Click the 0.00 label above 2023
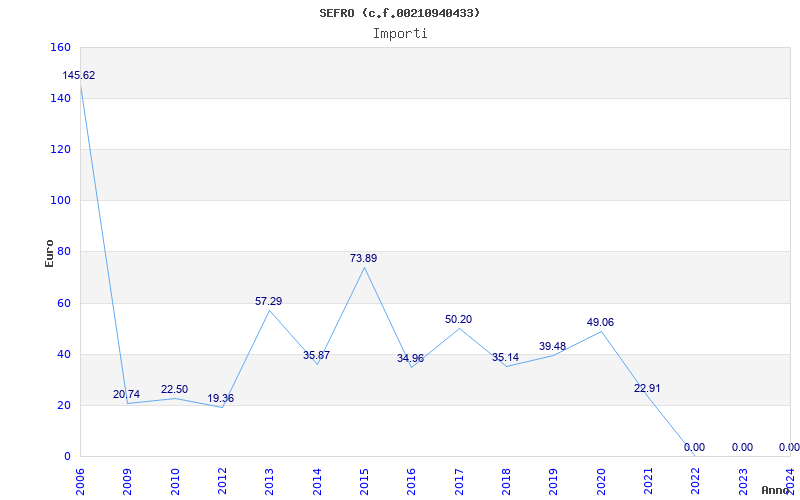800x500 pixels. 742,447
